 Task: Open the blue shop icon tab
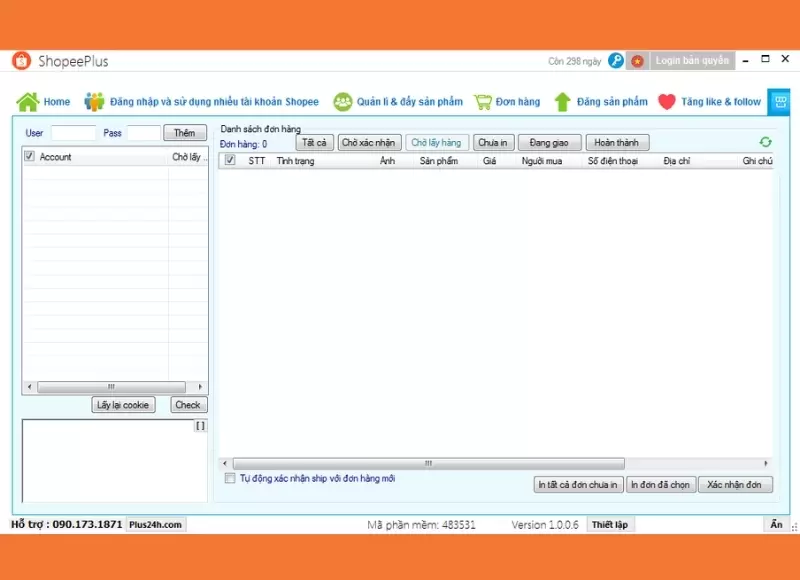(779, 102)
